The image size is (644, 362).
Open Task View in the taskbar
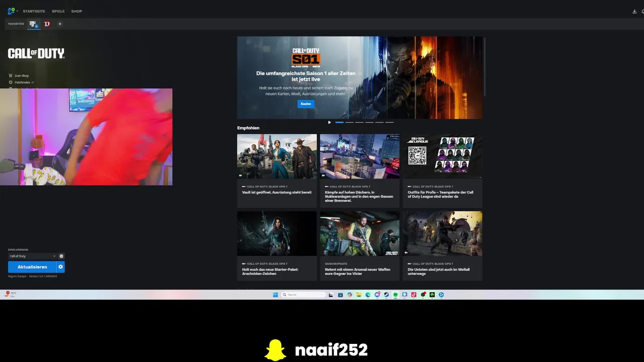pyautogui.click(x=331, y=295)
